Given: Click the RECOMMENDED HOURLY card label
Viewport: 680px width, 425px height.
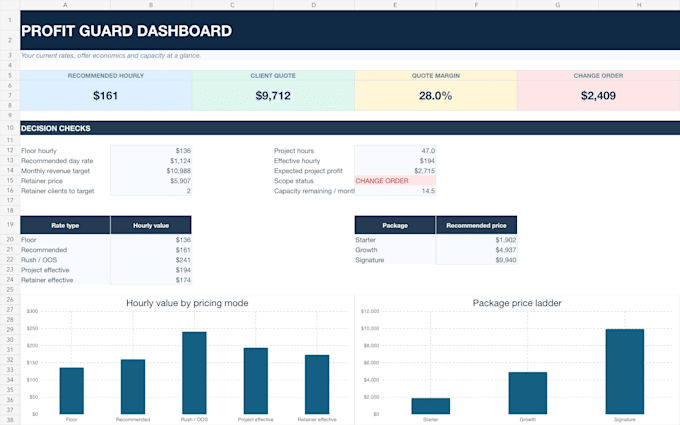Looking at the screenshot, I should coord(105,75).
